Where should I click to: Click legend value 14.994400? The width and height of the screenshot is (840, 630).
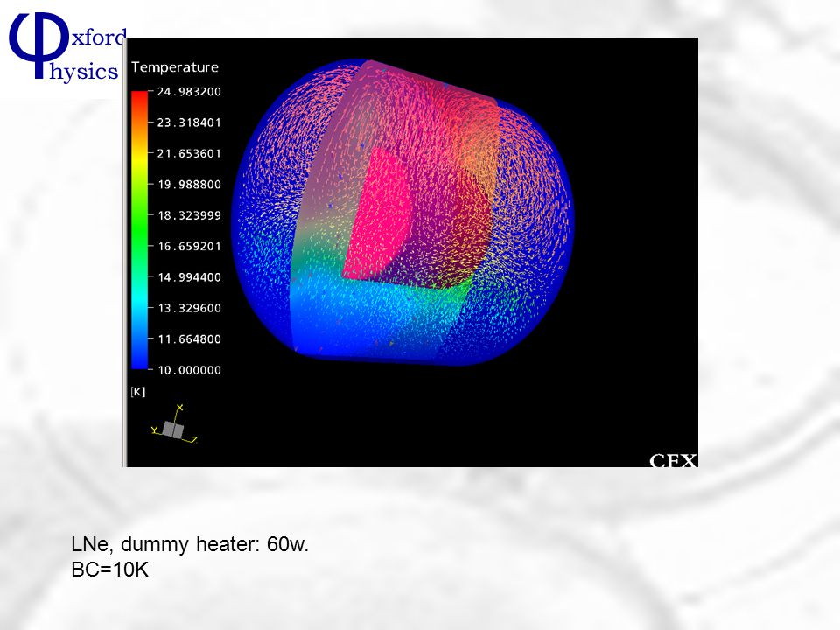[x=189, y=277]
